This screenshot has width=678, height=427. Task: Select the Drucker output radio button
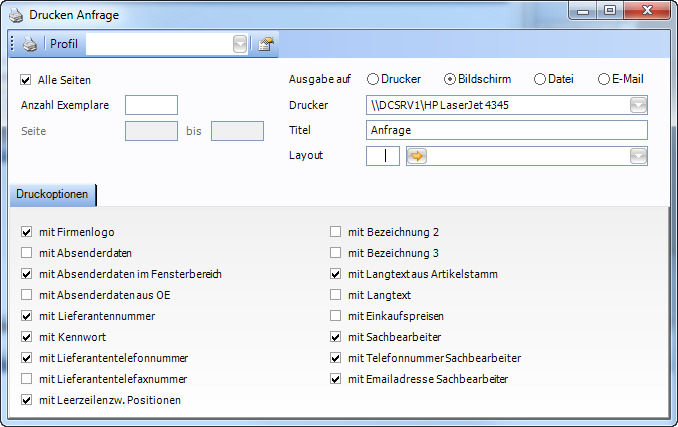tap(373, 79)
